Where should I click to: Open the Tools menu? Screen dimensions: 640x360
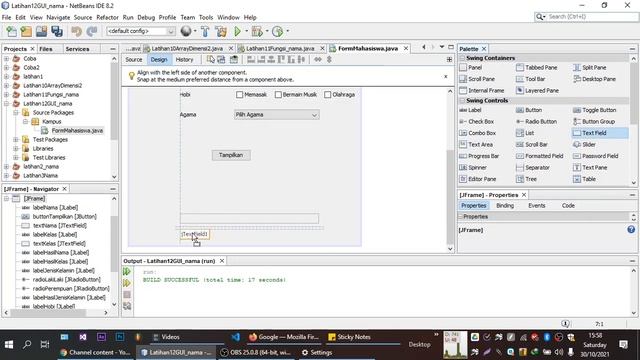(x=206, y=18)
